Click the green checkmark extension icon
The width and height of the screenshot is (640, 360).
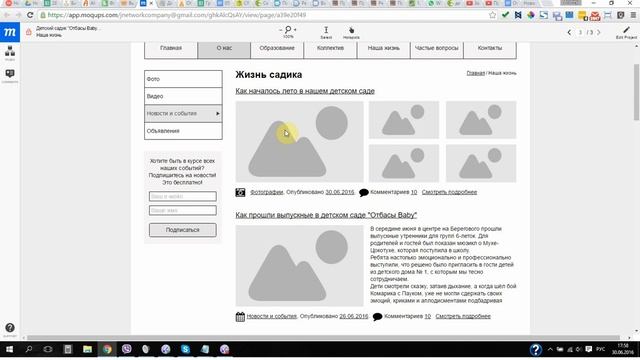point(505,15)
